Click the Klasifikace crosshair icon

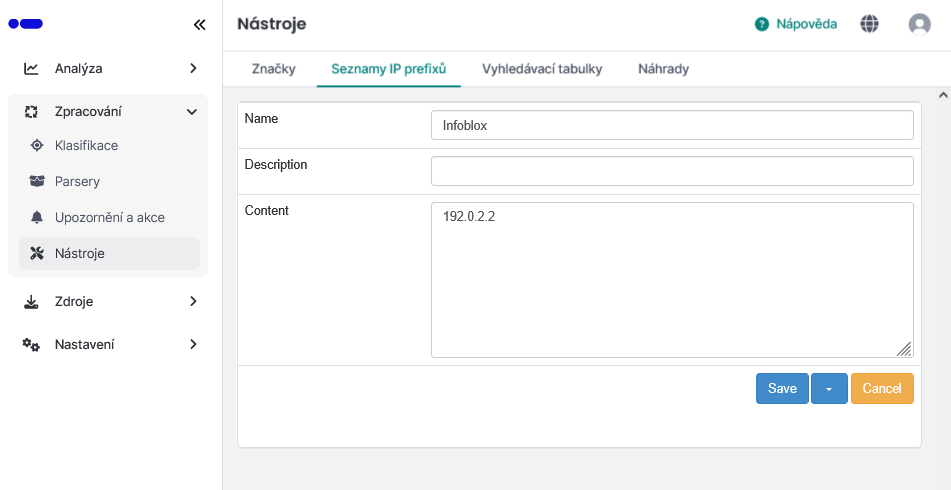[37, 146]
